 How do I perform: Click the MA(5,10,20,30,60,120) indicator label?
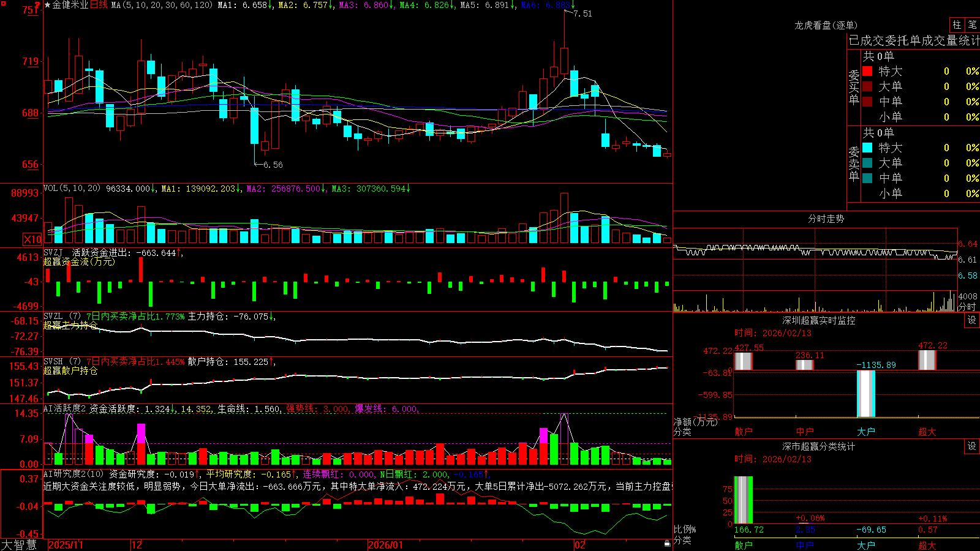click(162, 5)
